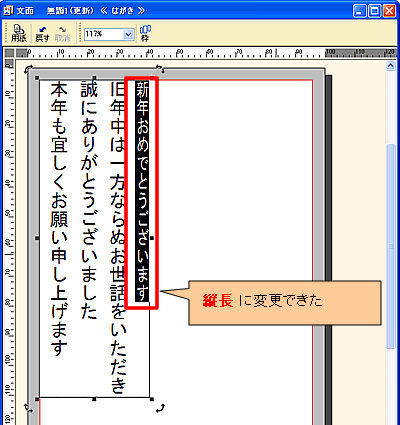Click the bottom-right rotate handle of frame
The image size is (400, 425).
coord(161,408)
